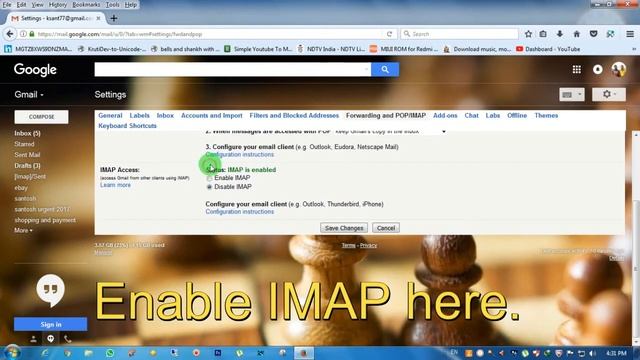This screenshot has width=640, height=360.
Task: Open IMAP Learn more link
Action: (x=116, y=185)
